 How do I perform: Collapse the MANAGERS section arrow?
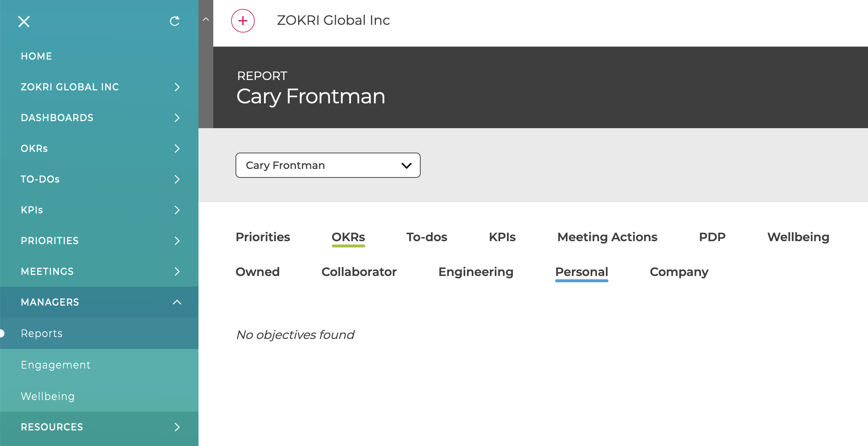tap(177, 302)
